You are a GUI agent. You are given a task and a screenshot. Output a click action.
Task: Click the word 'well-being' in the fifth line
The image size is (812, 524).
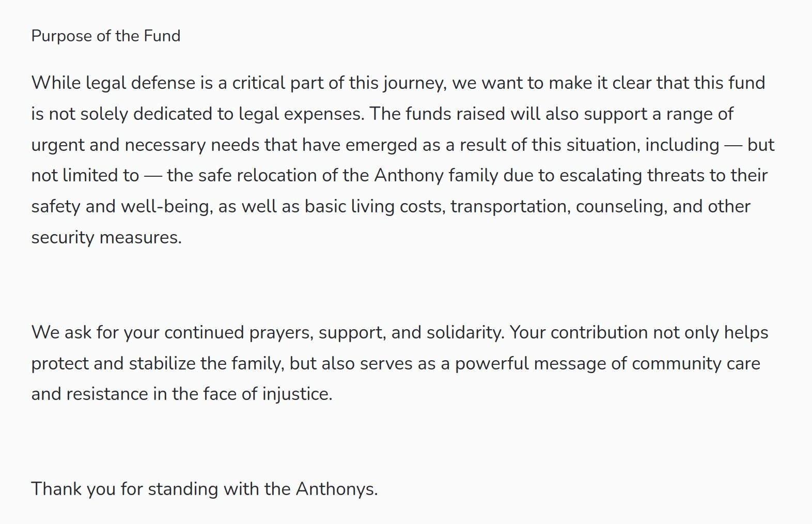pos(166,207)
